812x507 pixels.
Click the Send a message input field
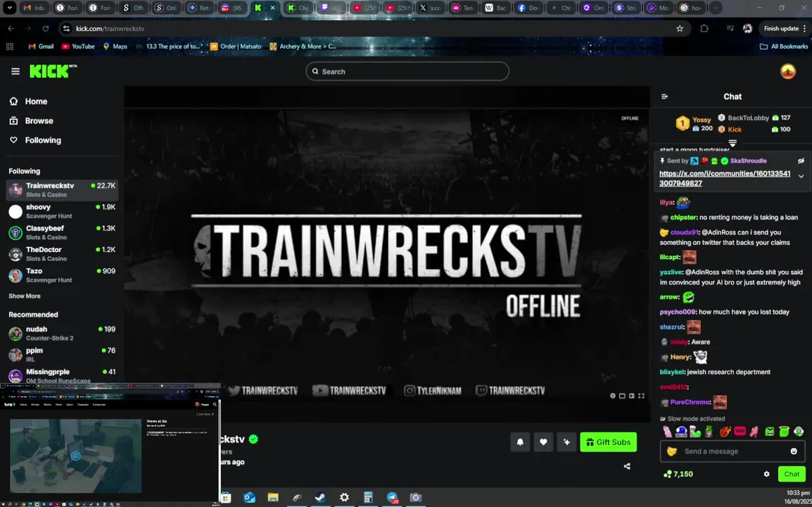[732, 451]
